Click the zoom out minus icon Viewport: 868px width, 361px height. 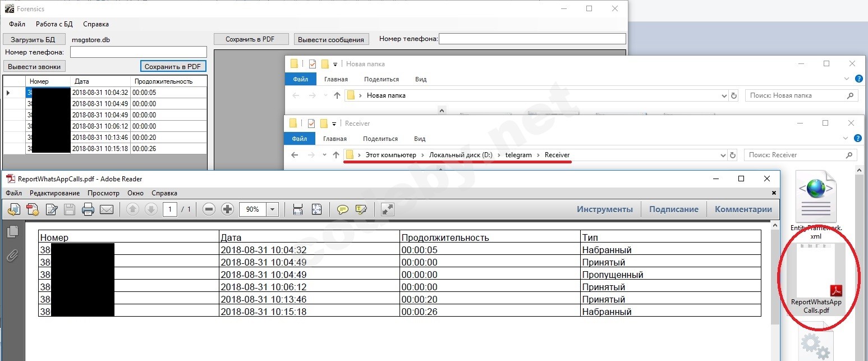click(x=209, y=209)
